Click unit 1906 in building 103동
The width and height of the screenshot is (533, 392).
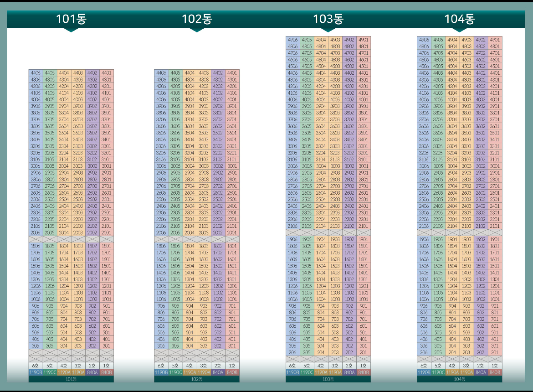pos(292,239)
